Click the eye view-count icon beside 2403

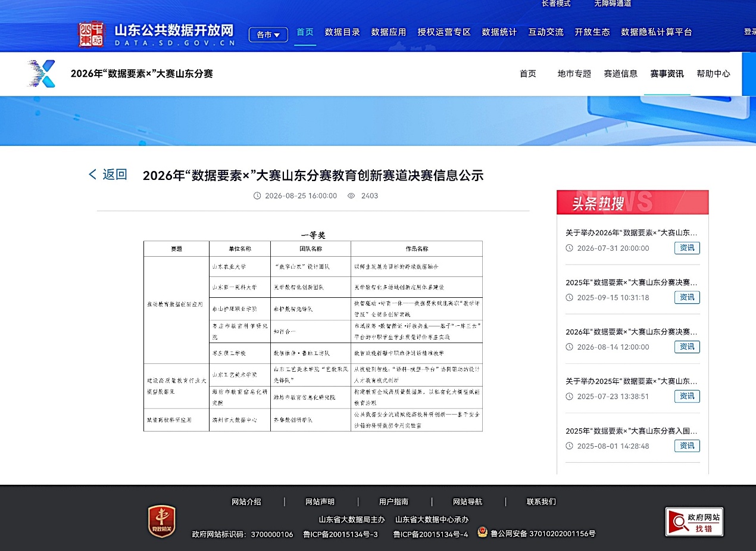point(351,195)
